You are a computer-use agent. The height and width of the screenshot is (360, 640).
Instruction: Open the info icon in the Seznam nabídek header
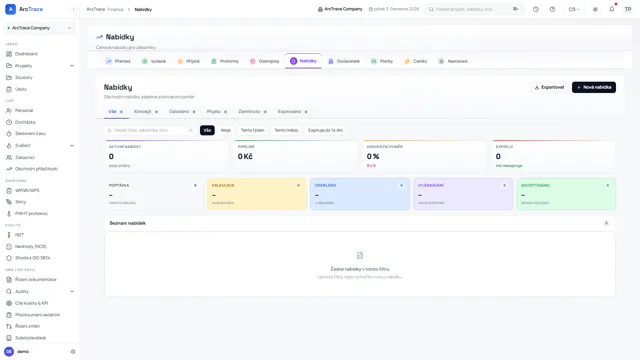(606, 223)
